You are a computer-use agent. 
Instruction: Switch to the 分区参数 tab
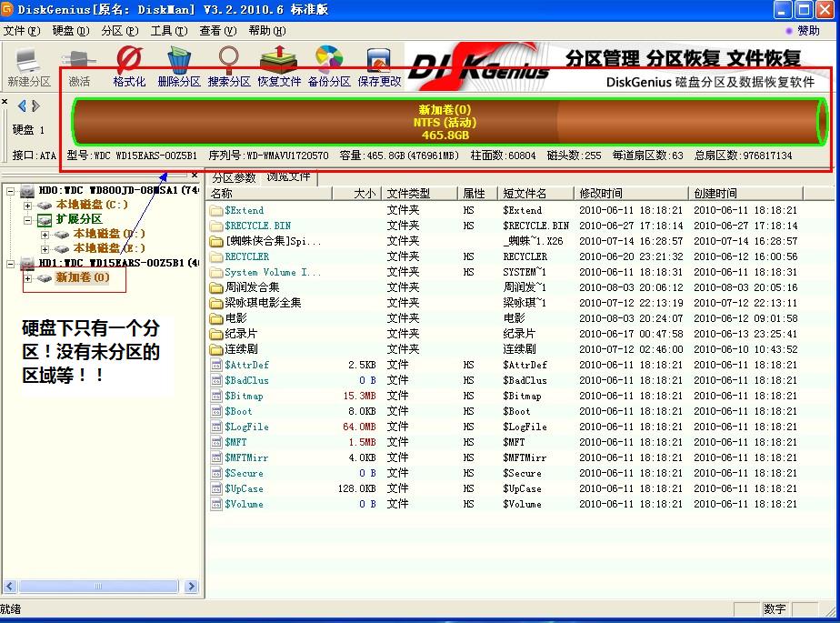coord(234,177)
